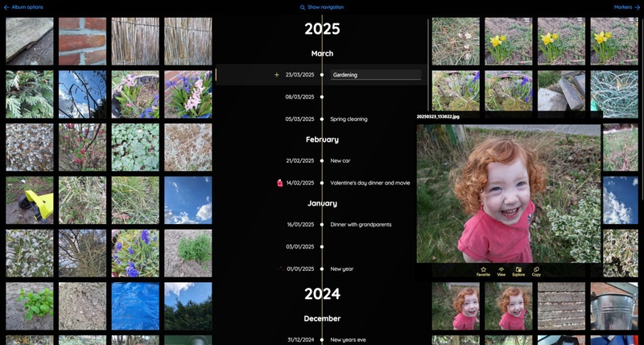Click the View eye icon under preview
644x345 pixels.
click(501, 269)
